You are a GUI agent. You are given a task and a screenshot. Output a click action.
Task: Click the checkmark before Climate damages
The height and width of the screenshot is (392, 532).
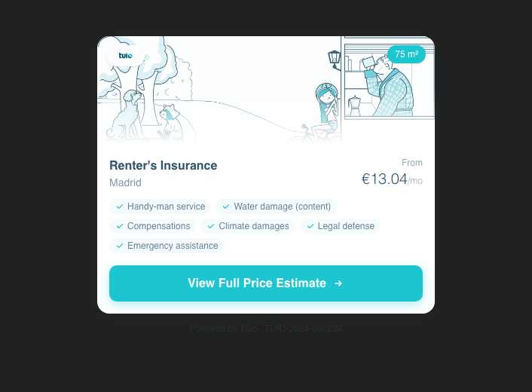(211, 226)
